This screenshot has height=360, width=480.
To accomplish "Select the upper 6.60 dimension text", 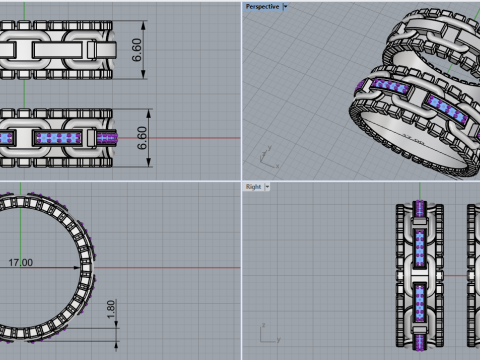I will (137, 50).
